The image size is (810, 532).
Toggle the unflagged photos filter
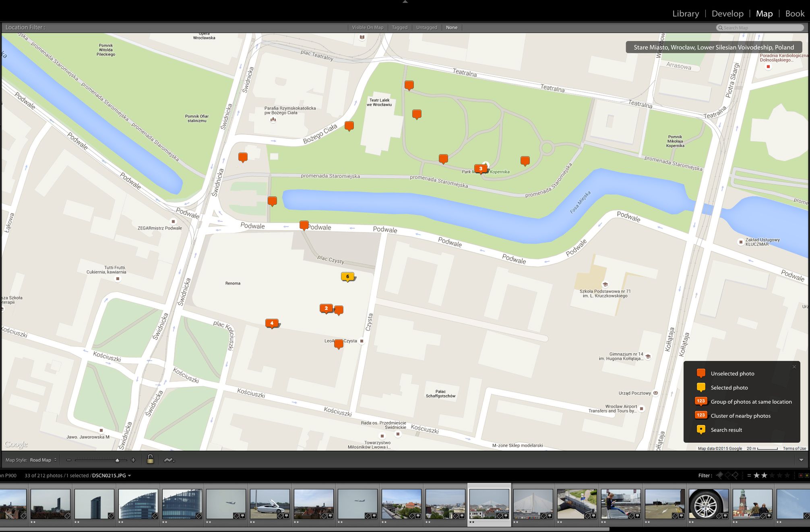727,475
